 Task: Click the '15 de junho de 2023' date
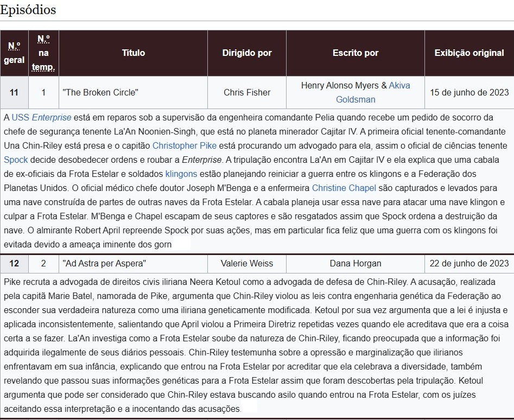[x=469, y=92]
